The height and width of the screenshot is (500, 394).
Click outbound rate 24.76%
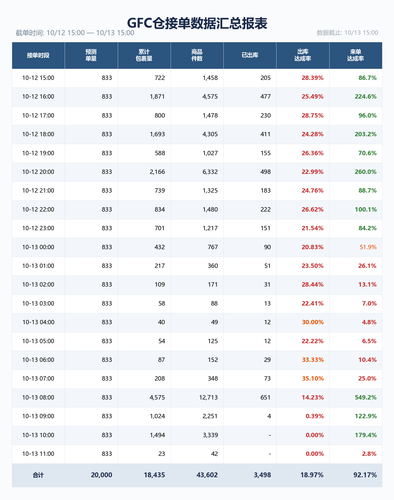pos(312,191)
